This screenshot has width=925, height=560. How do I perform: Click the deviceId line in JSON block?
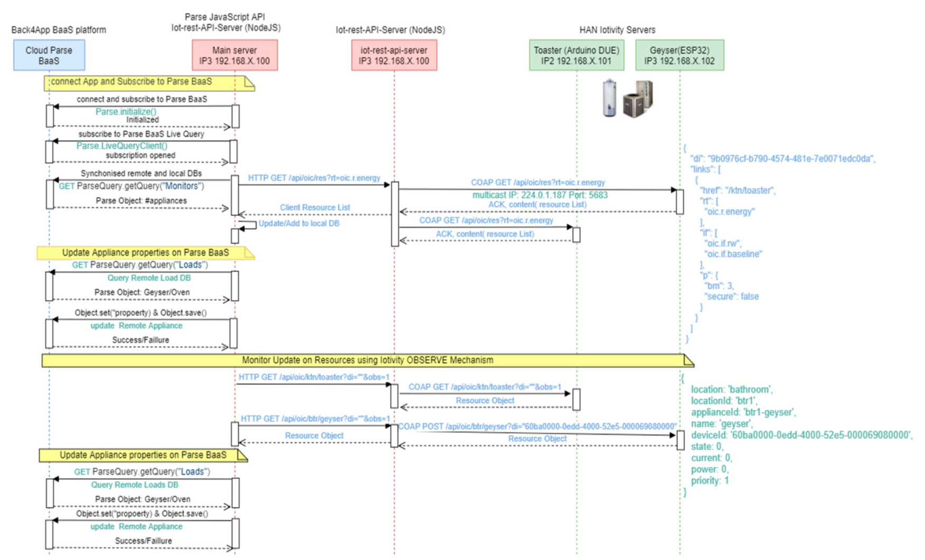point(801,435)
